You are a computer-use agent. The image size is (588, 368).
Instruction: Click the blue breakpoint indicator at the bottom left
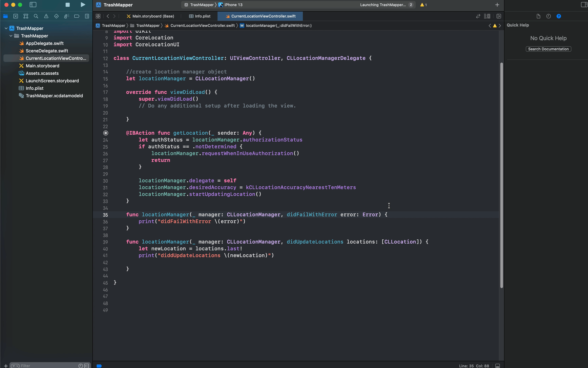99,366
